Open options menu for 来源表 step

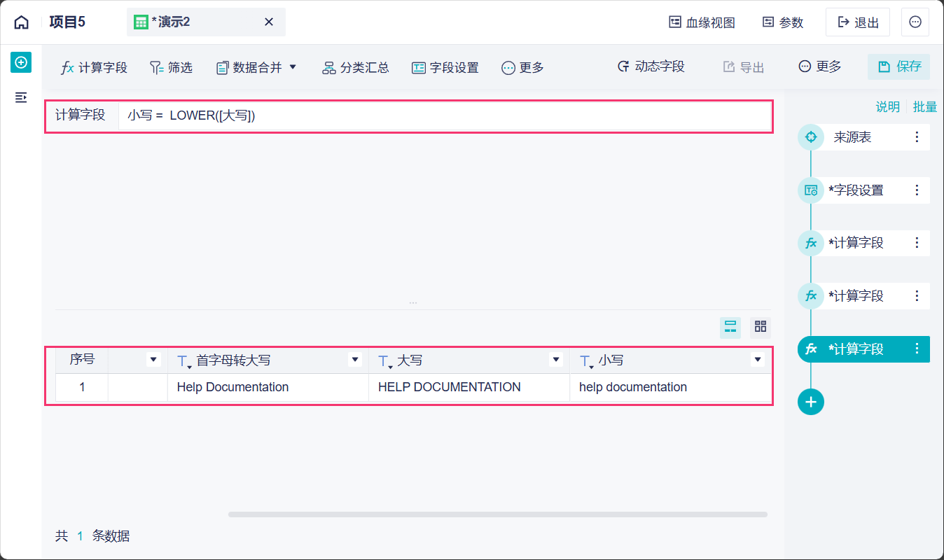coord(917,137)
